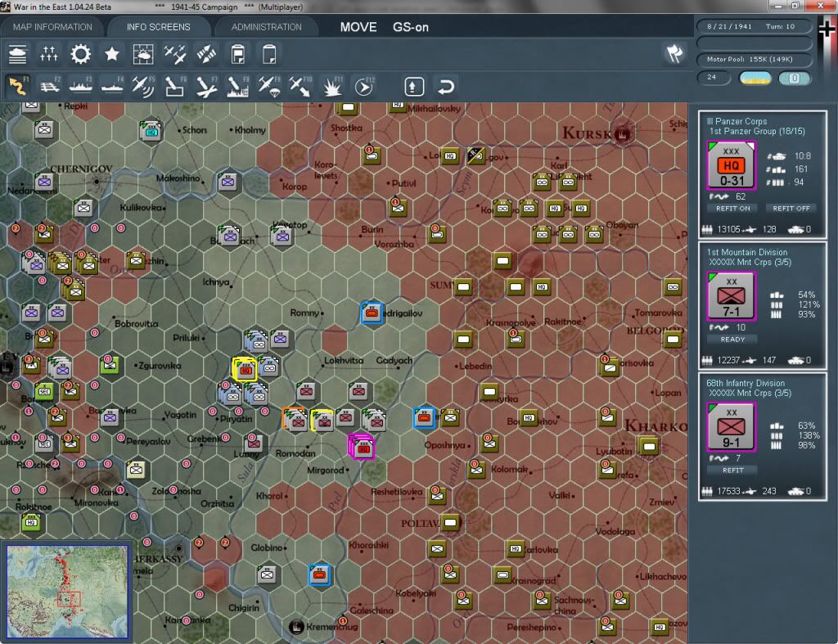
Task: Click the opposing-arrows battle icon
Action: tap(206, 54)
